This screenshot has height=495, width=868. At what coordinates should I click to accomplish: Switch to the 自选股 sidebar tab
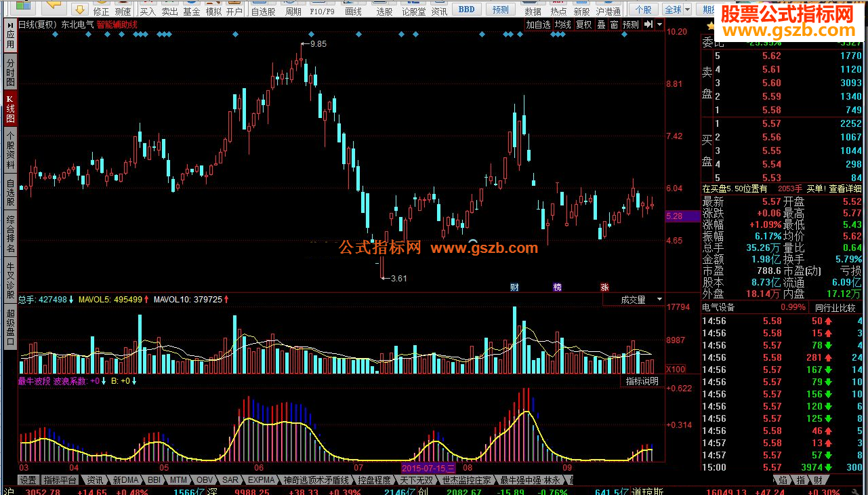pyautogui.click(x=10, y=192)
